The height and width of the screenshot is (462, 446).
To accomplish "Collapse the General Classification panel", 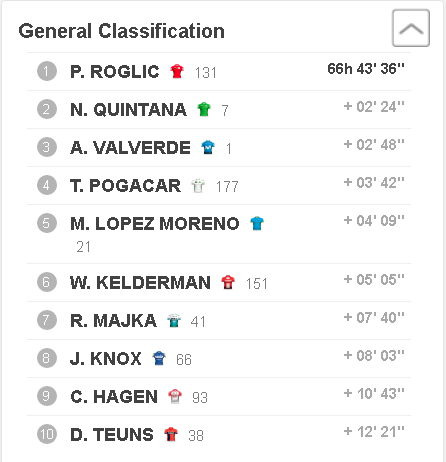I will tap(411, 28).
